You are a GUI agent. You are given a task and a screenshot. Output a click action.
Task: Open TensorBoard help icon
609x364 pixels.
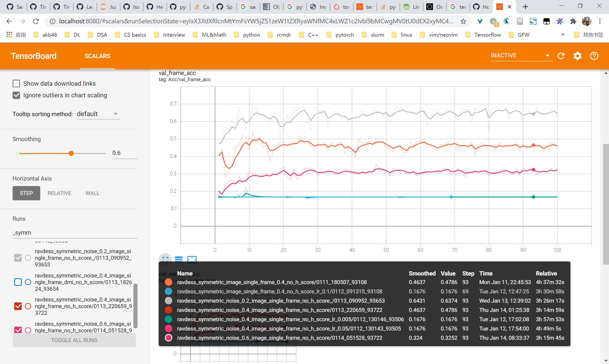click(x=594, y=56)
